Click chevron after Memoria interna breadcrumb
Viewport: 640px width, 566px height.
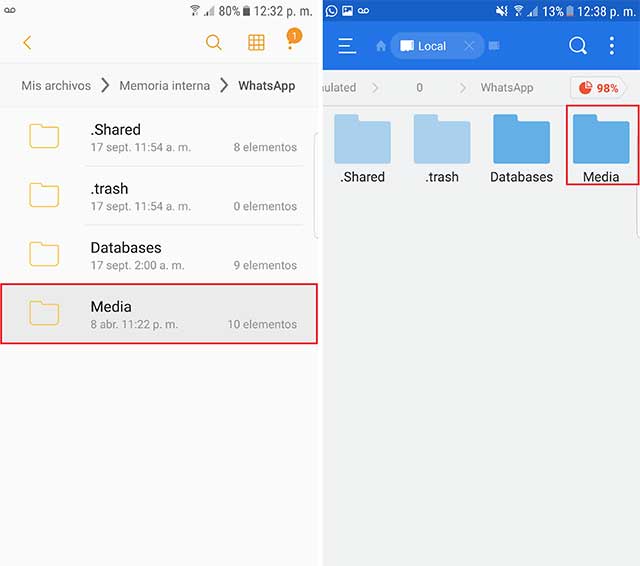point(224,85)
